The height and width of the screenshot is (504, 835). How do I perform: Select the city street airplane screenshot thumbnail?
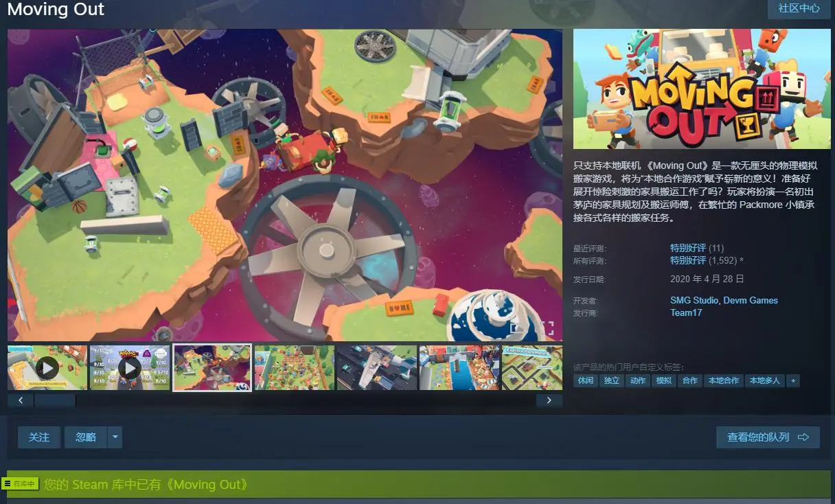coord(377,368)
